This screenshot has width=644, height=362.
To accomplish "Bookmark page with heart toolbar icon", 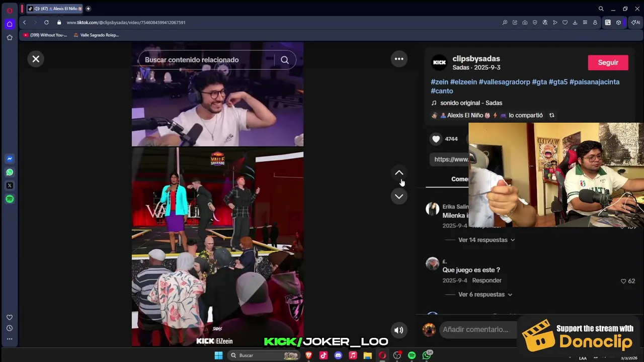I will (x=565, y=23).
